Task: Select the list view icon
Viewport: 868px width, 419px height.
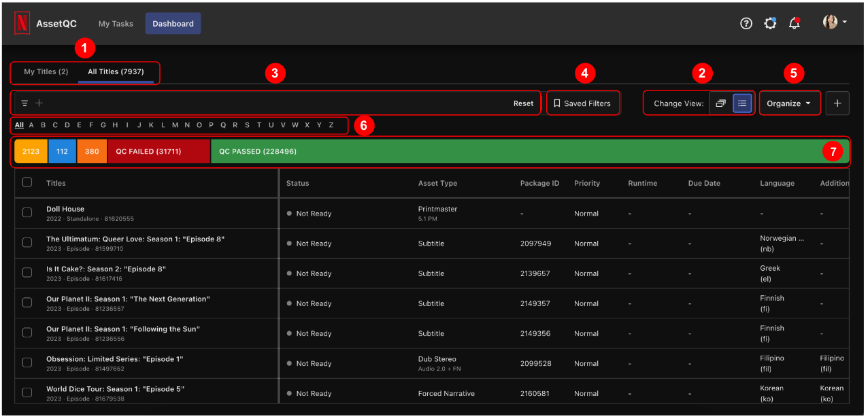Action: click(742, 103)
